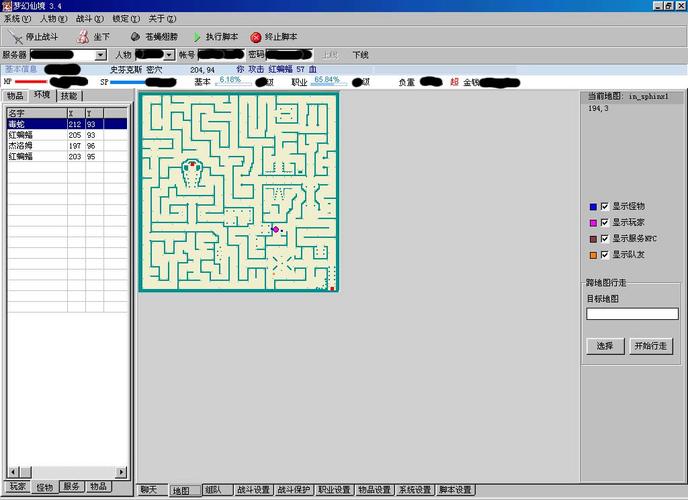Toggle the 显示怪物 checkbox
This screenshot has height=500, width=688.
point(604,206)
